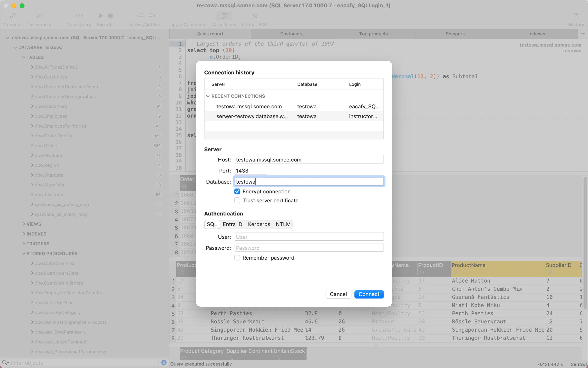Click search icon under ProductID column header
The width and height of the screenshot is (588, 368).
pos(422,272)
